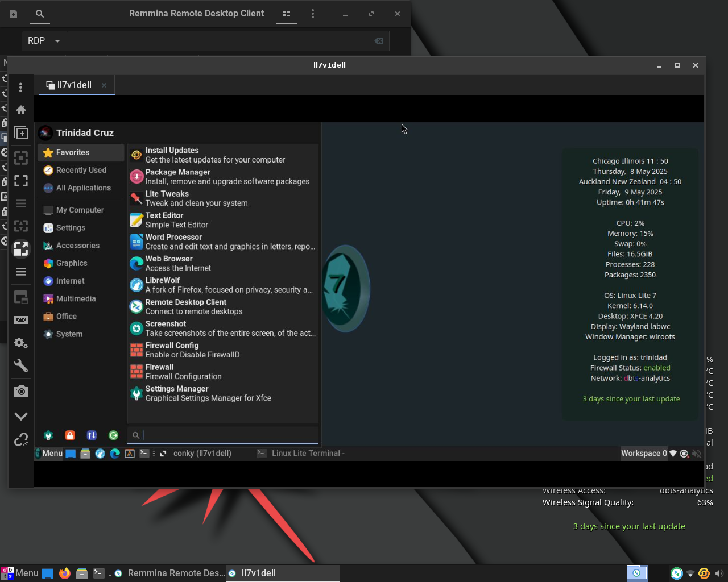
Task: Click the menu search input field
Action: (x=223, y=435)
